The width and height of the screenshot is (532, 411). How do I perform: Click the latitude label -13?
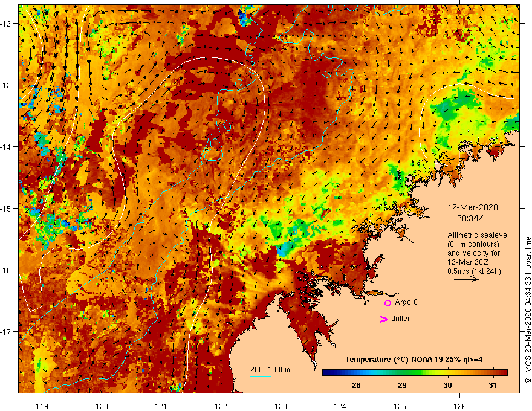pos(7,85)
